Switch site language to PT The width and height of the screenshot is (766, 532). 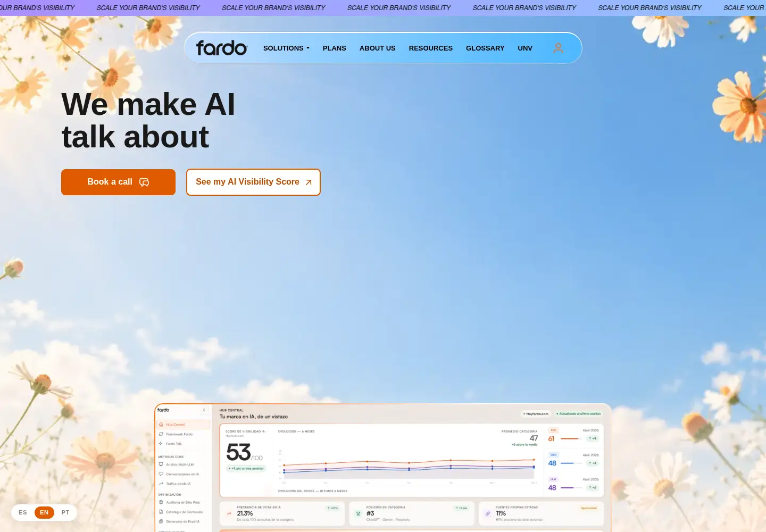(x=65, y=513)
